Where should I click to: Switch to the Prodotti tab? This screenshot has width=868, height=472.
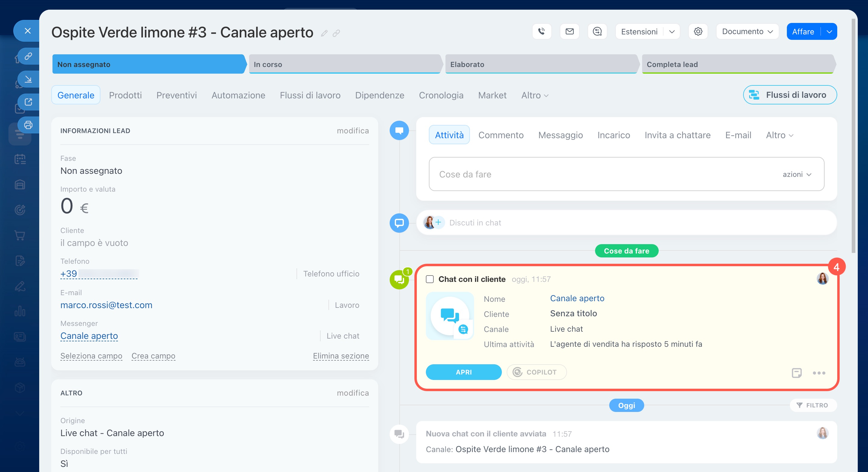click(x=125, y=95)
